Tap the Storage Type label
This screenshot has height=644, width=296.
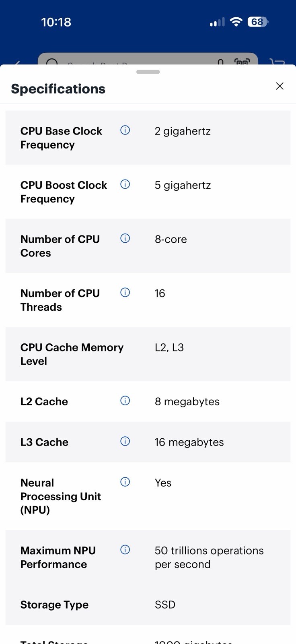tap(54, 605)
